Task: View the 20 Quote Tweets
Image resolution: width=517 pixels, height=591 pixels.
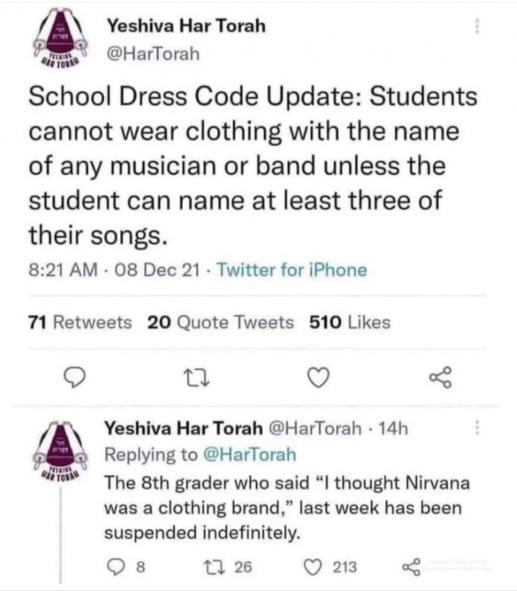Action: coord(220,323)
